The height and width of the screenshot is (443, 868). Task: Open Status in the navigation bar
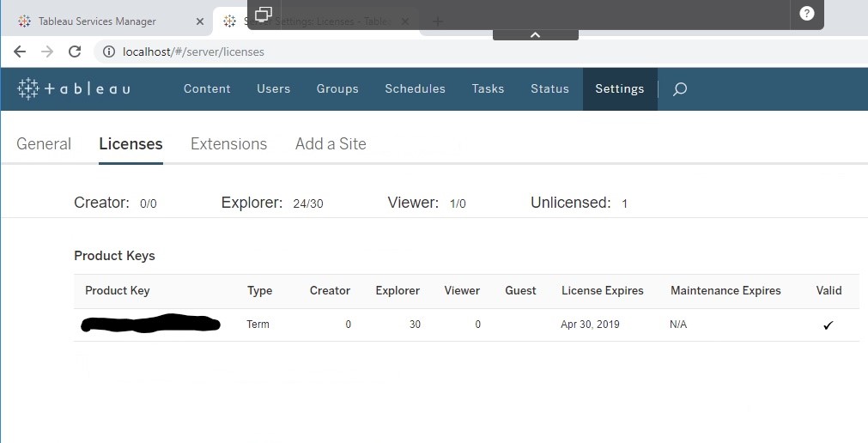[549, 88]
